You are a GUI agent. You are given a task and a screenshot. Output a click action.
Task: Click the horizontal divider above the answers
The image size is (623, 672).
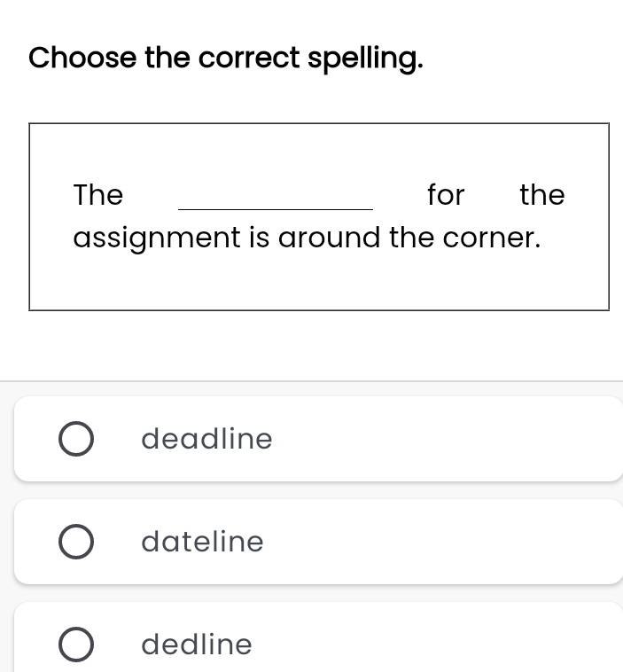(311, 382)
